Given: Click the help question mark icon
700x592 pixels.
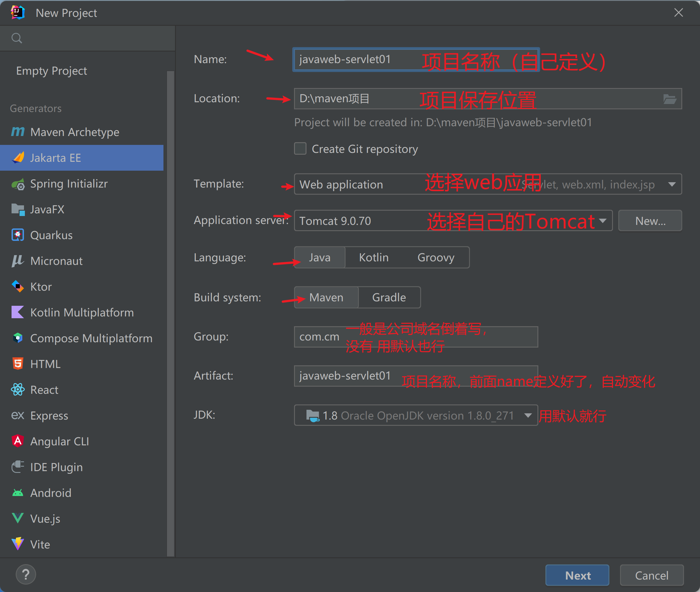Looking at the screenshot, I should (26, 575).
